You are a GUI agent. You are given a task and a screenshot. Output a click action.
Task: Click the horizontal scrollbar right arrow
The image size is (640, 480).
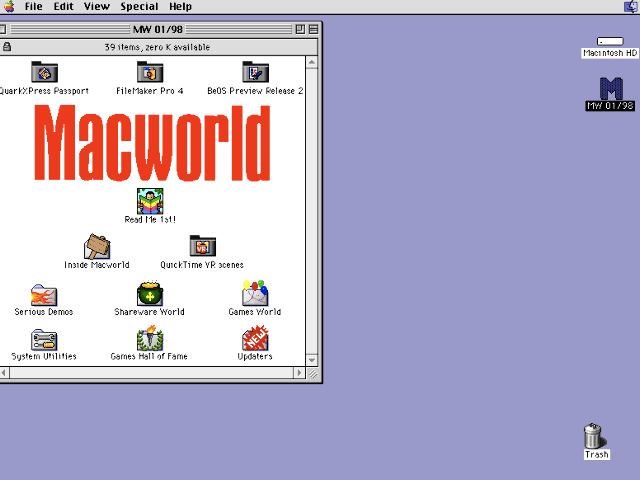(299, 373)
